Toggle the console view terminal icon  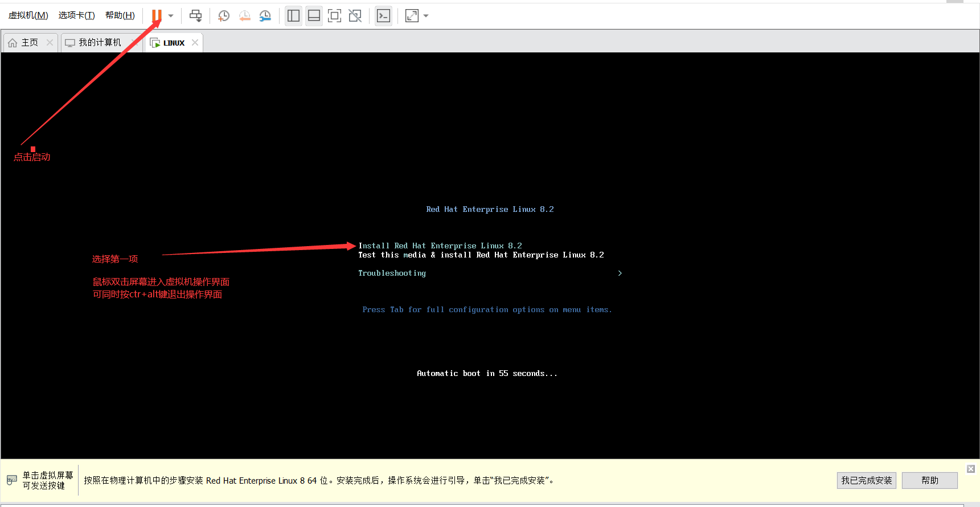[x=384, y=16]
